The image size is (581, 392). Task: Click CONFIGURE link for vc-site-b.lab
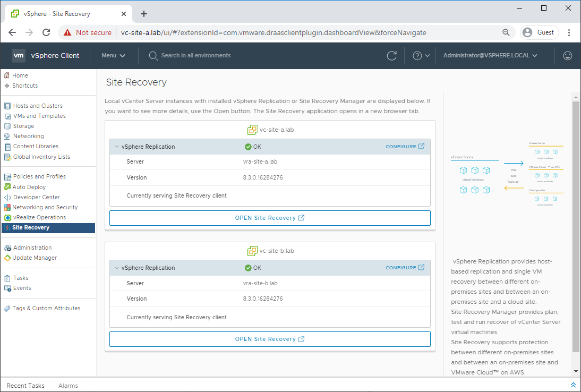tap(405, 268)
